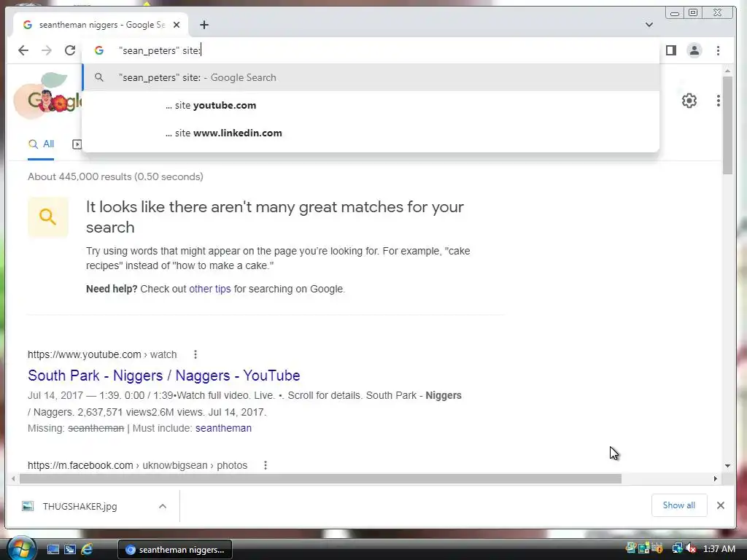
Task: Switch to the All results tab
Action: coord(41,144)
